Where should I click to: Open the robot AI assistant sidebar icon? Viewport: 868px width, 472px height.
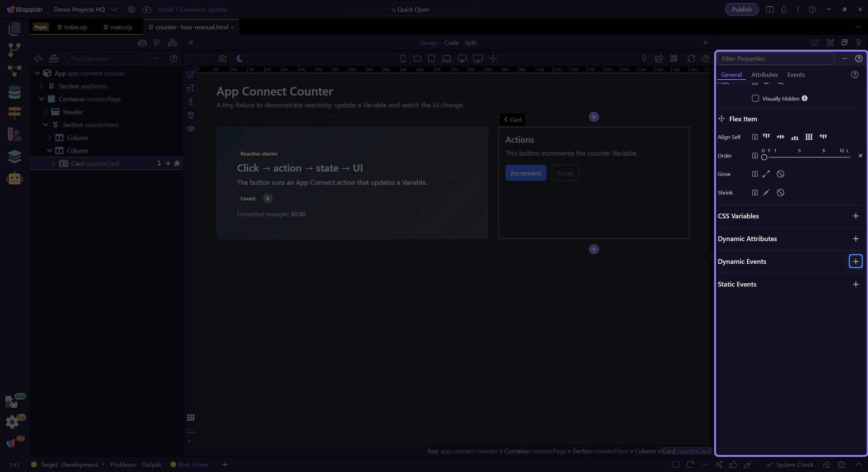point(14,179)
